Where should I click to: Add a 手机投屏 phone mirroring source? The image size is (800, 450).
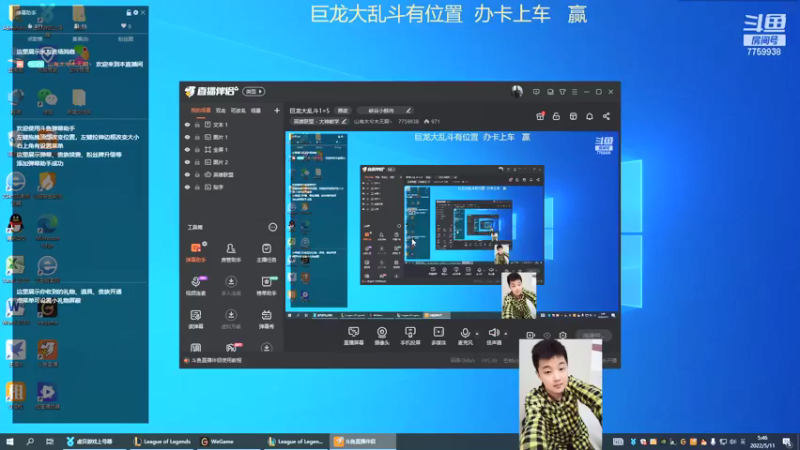pyautogui.click(x=410, y=336)
